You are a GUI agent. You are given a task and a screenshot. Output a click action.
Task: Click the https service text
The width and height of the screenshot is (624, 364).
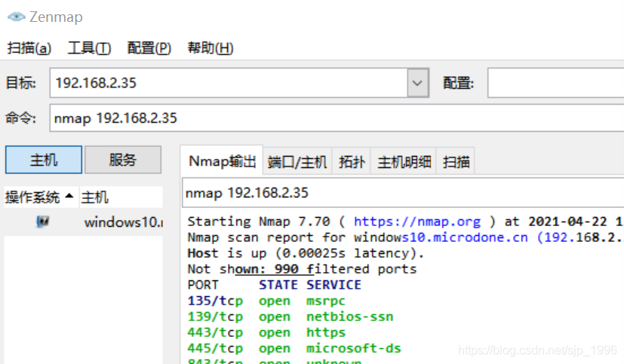[325, 332]
